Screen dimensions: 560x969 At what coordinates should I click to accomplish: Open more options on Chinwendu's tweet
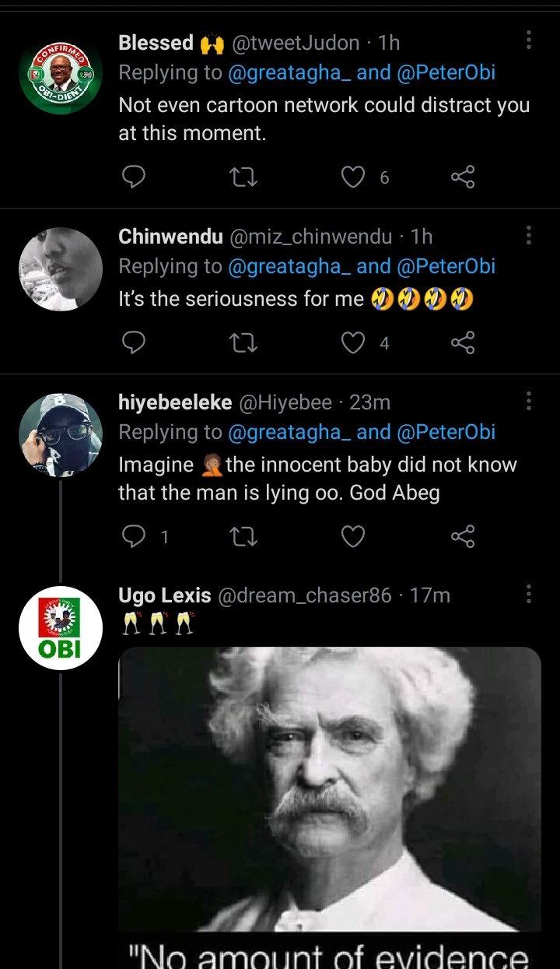tap(529, 235)
